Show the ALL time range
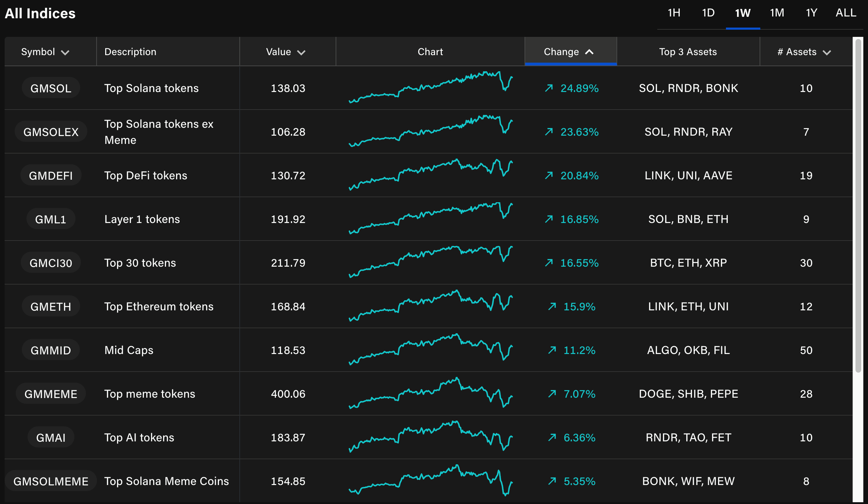 (845, 13)
